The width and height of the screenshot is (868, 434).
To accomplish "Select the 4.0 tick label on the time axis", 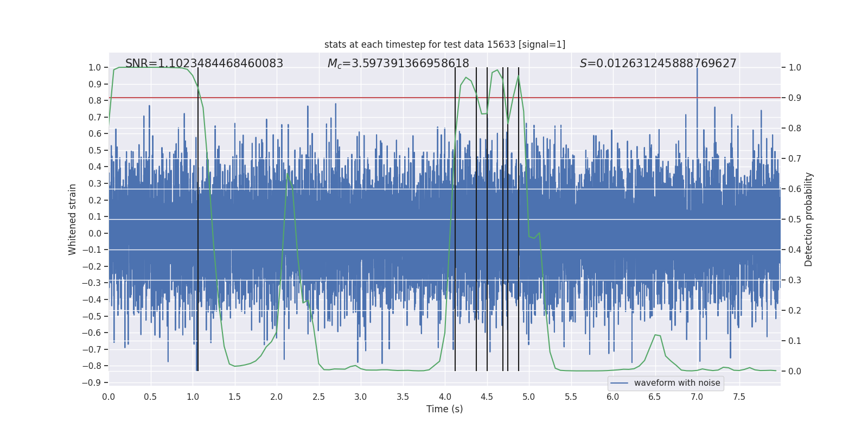I will pyautogui.click(x=445, y=397).
